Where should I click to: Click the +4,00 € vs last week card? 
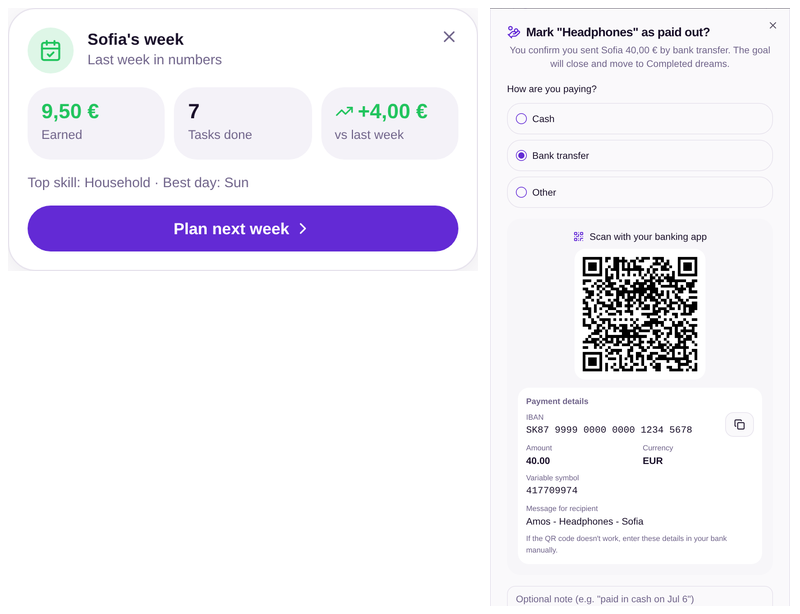(x=390, y=123)
